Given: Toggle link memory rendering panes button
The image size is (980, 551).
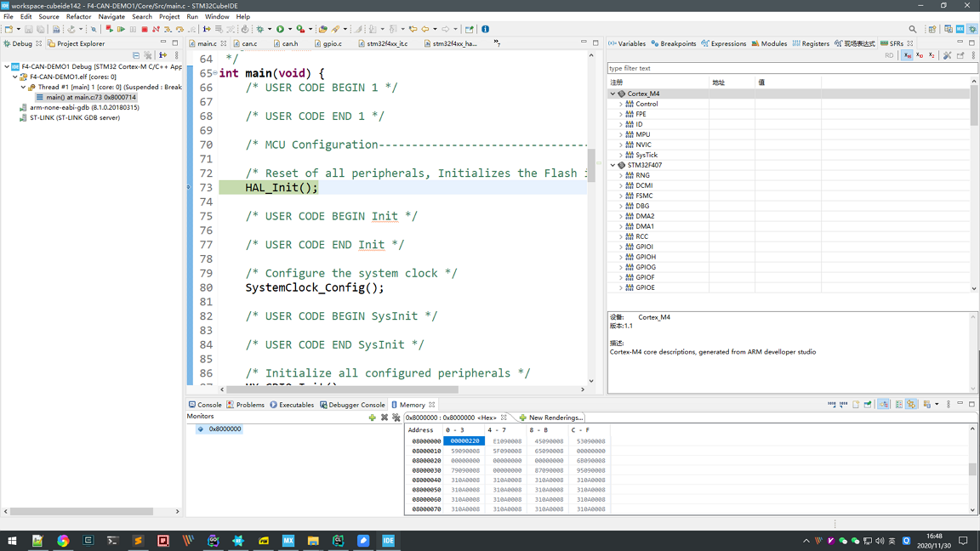Looking at the screenshot, I should click(x=912, y=405).
